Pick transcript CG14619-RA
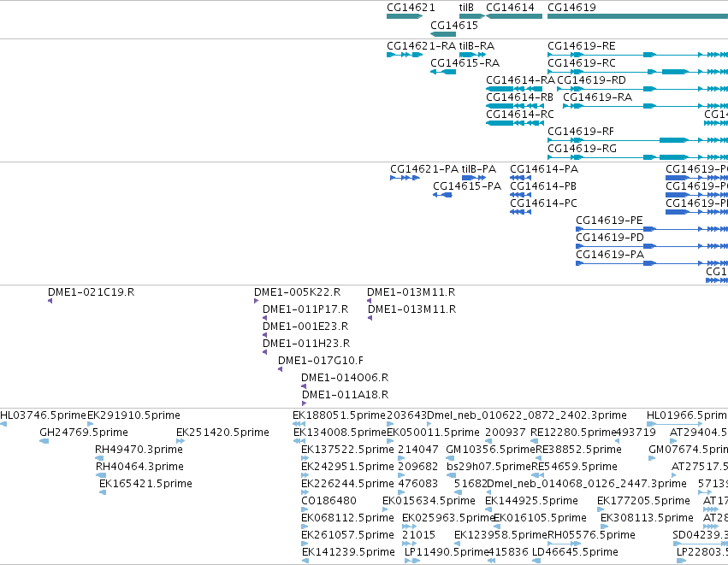This screenshot has height=565, width=728. pos(597,97)
